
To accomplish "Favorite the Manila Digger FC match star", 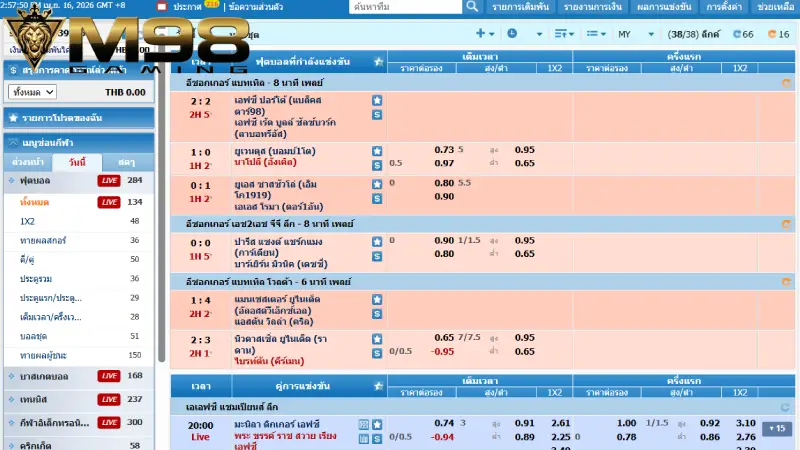I will [377, 424].
